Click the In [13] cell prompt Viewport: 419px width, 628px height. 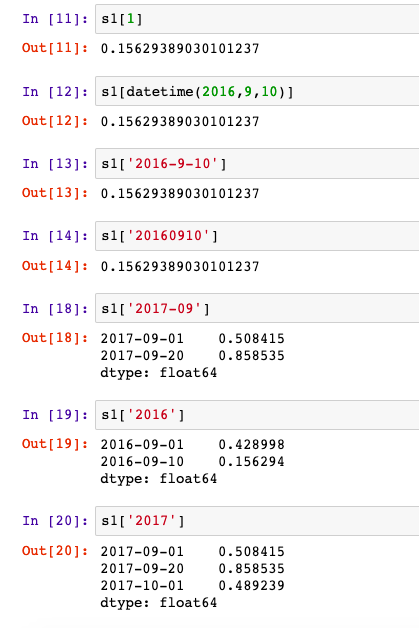(55, 164)
